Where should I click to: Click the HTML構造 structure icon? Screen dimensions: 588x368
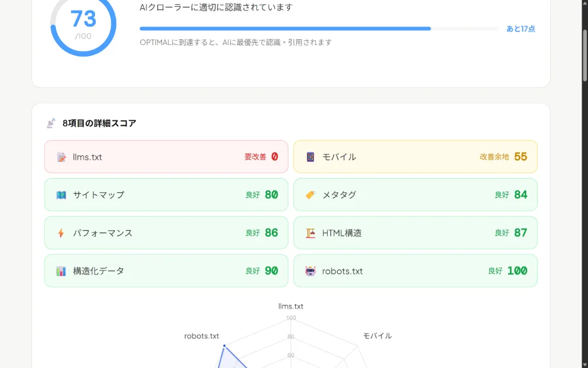(x=309, y=232)
